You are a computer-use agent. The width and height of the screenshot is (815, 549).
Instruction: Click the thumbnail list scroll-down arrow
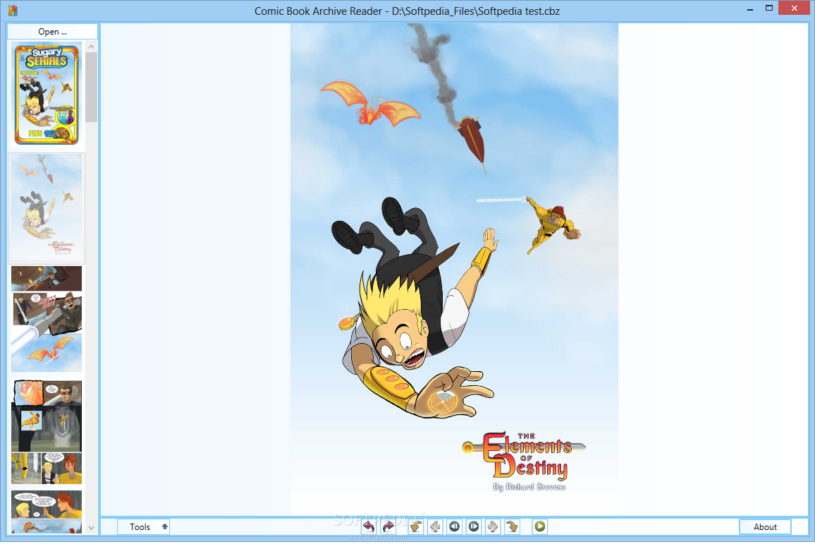pos(91,528)
